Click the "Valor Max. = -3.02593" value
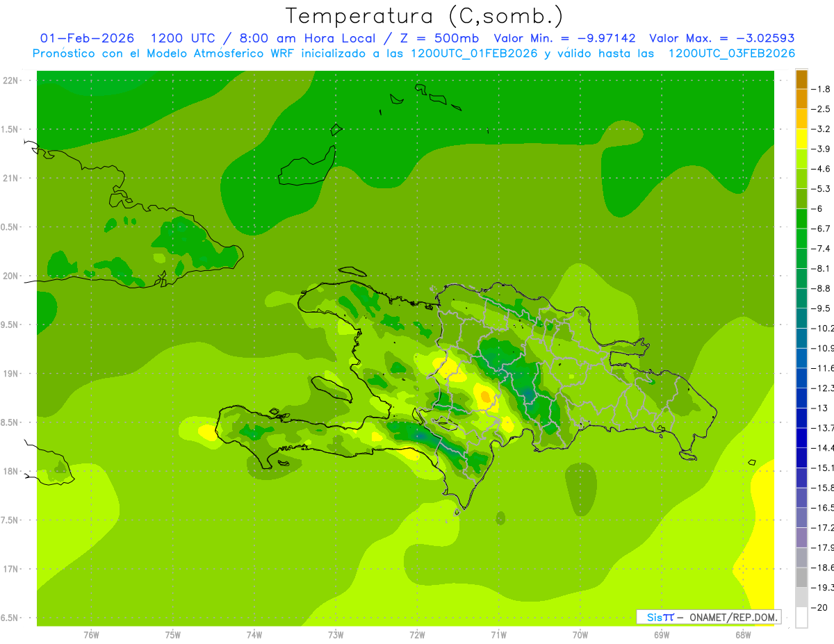 coord(722,38)
